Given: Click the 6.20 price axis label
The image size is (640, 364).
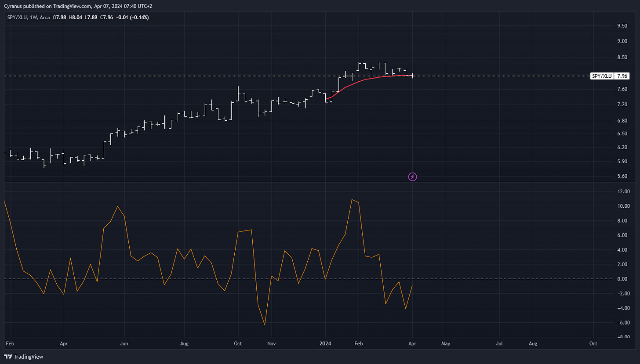Looking at the screenshot, I should tap(622, 148).
